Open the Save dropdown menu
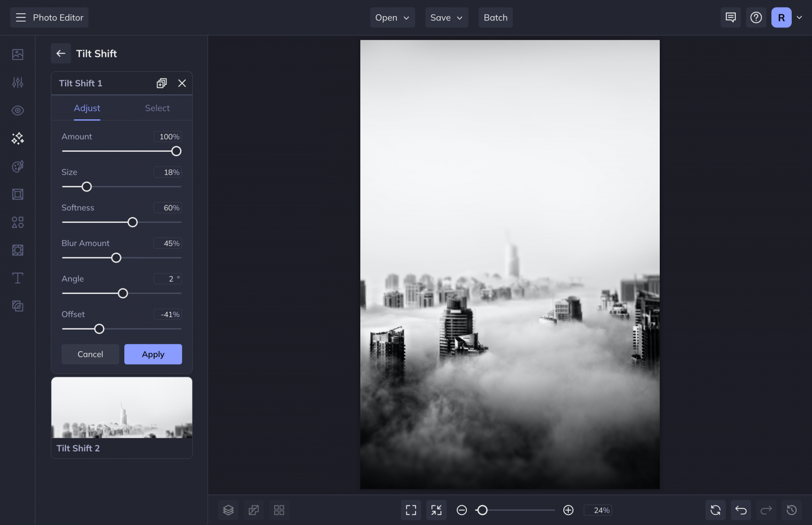812x525 pixels. tap(446, 17)
